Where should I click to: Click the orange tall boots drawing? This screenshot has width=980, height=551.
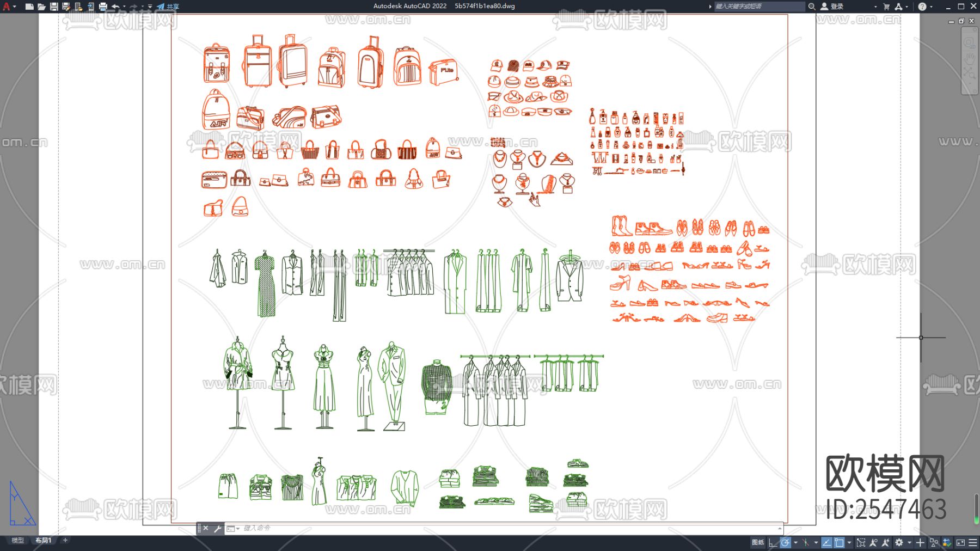click(621, 225)
